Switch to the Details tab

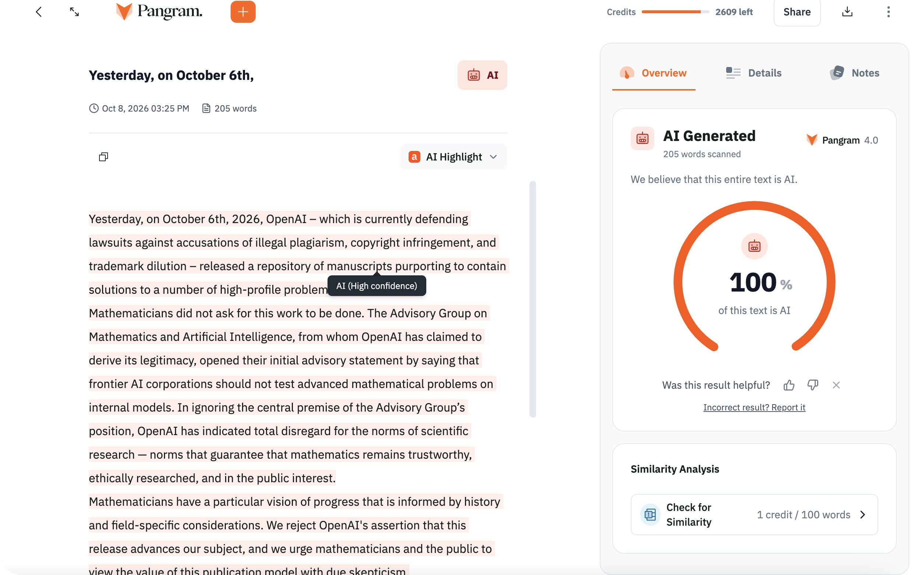[x=753, y=73]
